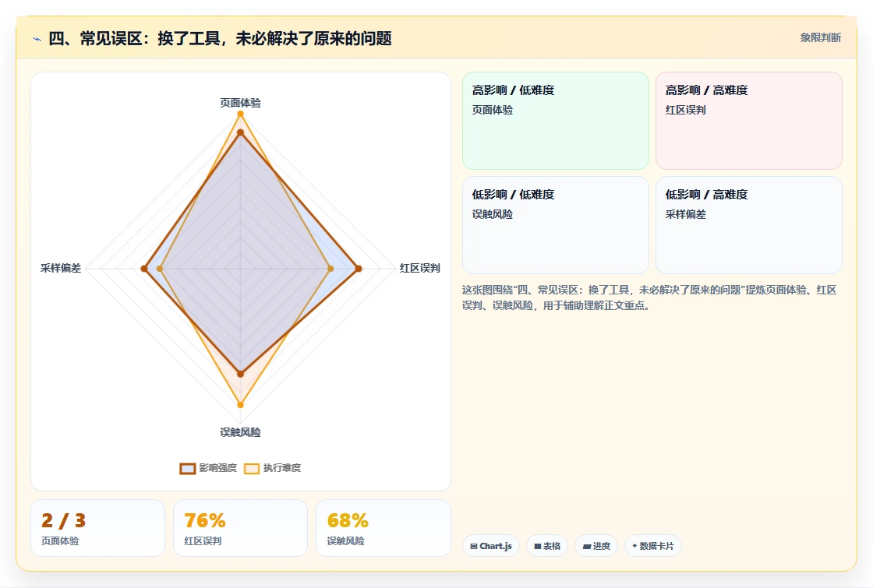
Task: Toggle the 执行难度 legend swatch
Action: tap(252, 468)
